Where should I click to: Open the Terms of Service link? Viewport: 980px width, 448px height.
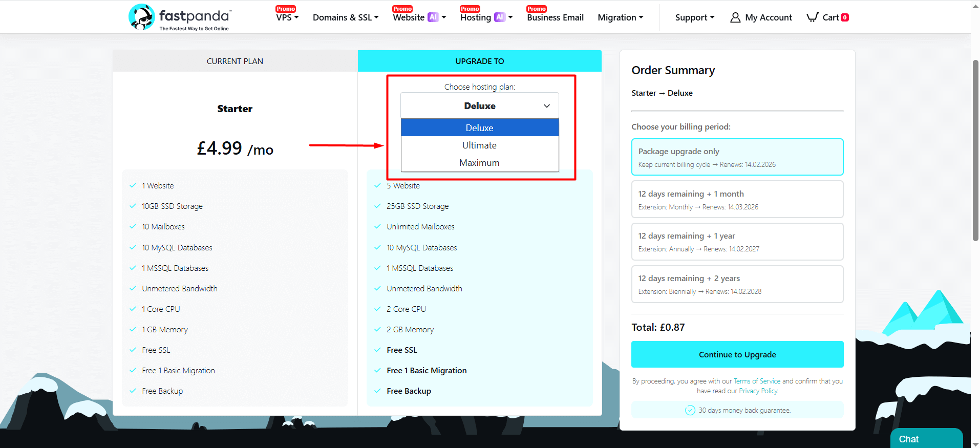757,381
